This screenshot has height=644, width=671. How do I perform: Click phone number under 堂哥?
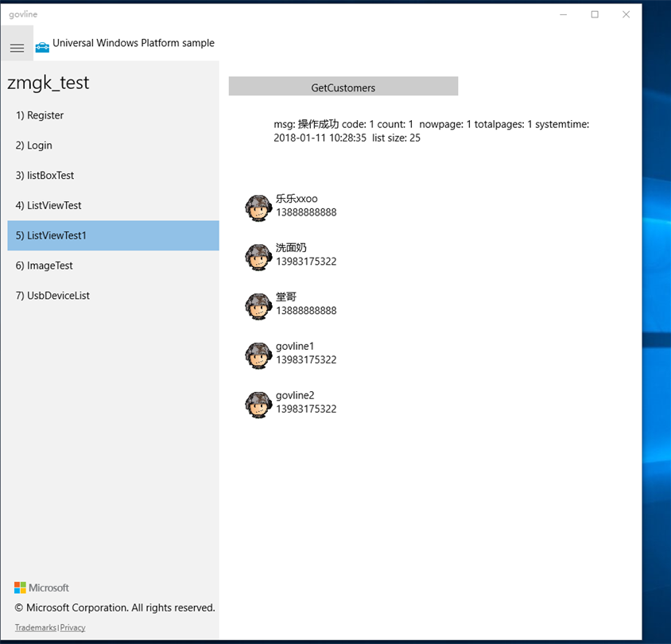306,311
